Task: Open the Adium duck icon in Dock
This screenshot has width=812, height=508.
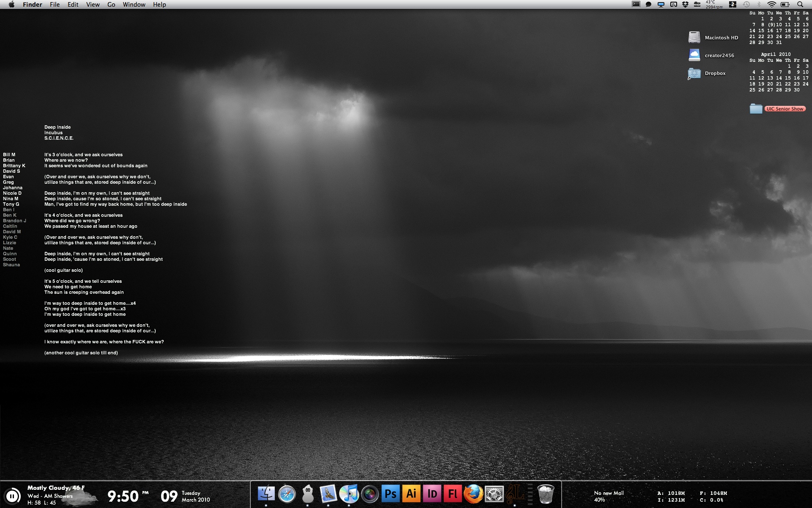Action: [x=307, y=494]
